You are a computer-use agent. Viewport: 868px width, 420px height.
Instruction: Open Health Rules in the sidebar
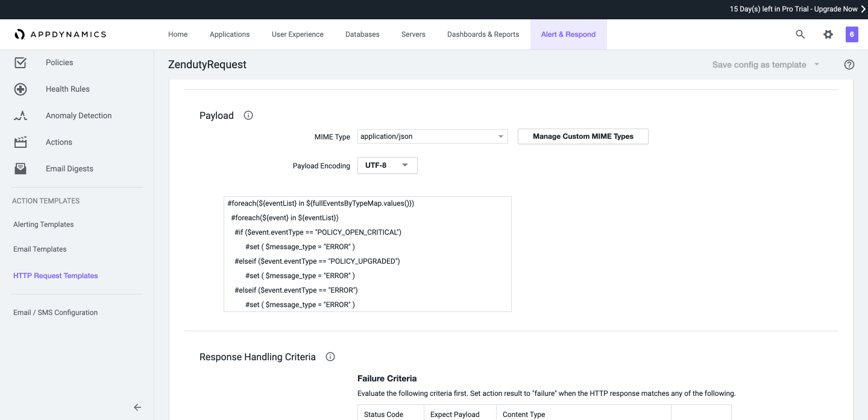click(x=68, y=89)
